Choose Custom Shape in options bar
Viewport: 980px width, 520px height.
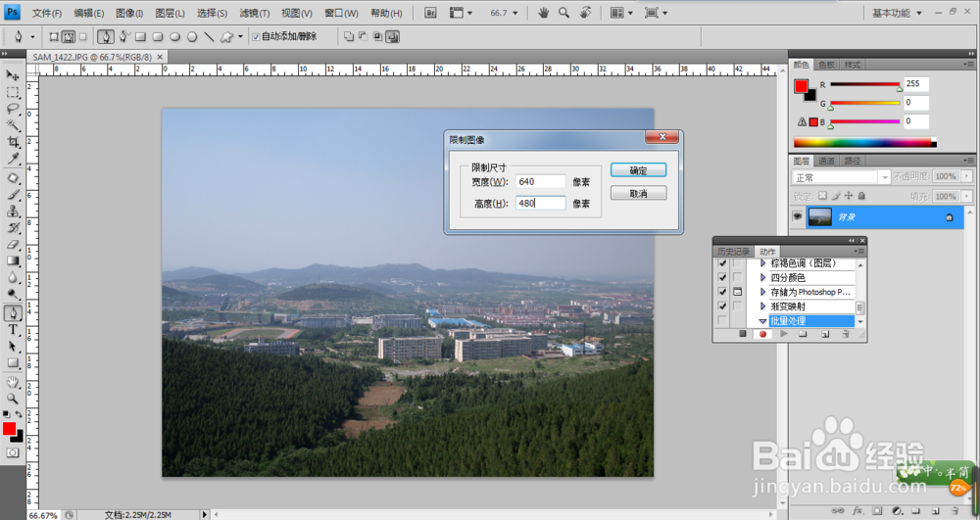(226, 37)
